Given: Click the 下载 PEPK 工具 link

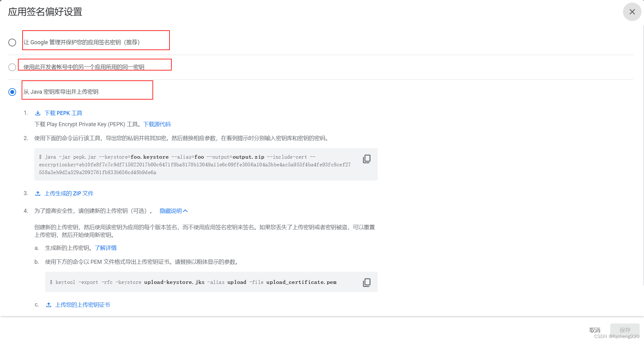Looking at the screenshot, I should coord(63,113).
